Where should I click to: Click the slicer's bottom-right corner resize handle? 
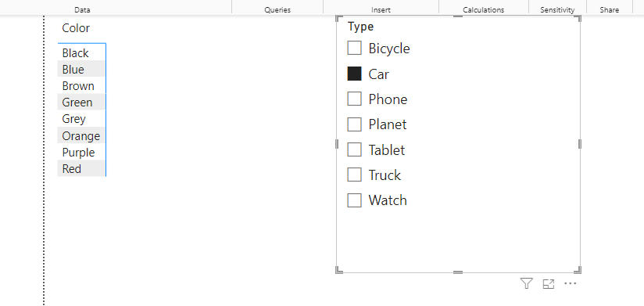coord(578,269)
